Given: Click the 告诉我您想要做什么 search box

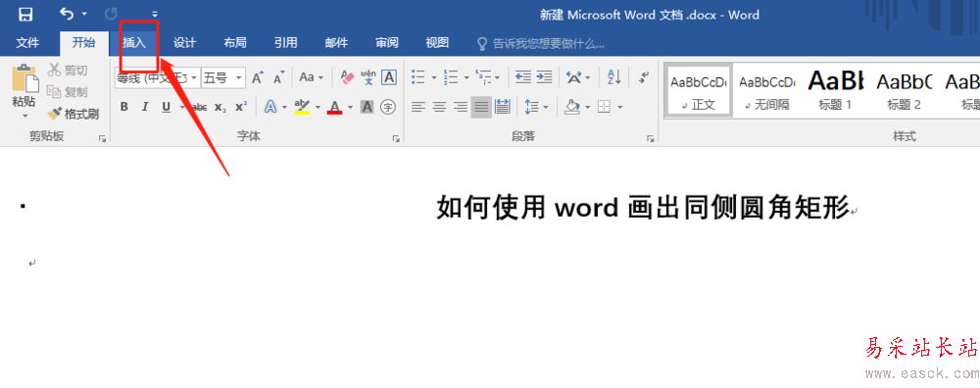Looking at the screenshot, I should click(541, 43).
